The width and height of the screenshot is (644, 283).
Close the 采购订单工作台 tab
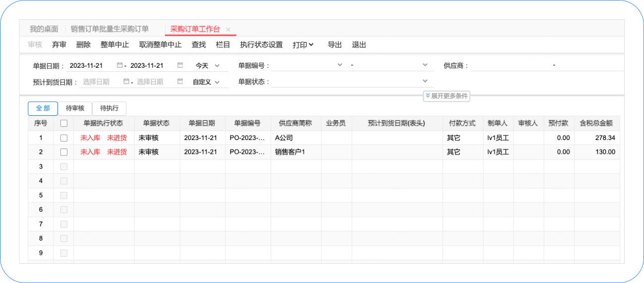tap(228, 29)
